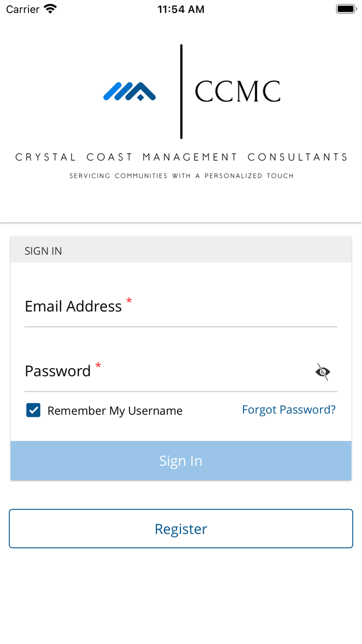Click the 11:54 AM clock display
The width and height of the screenshot is (362, 644).
tap(180, 8)
